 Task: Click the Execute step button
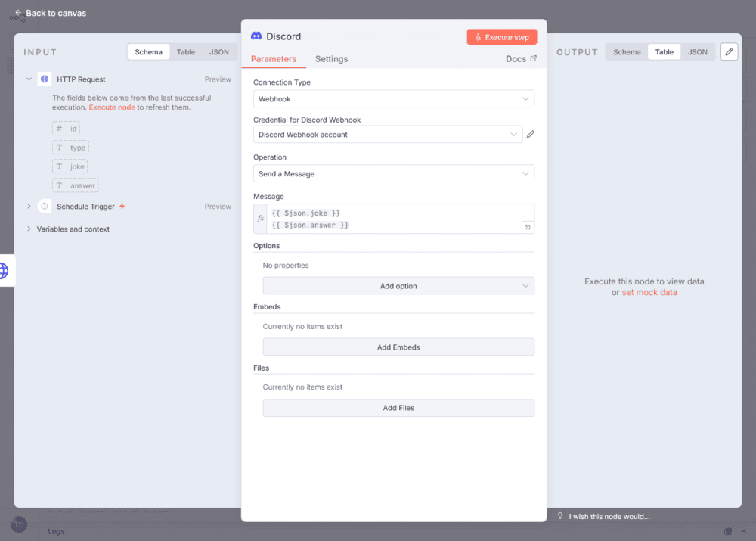(502, 37)
